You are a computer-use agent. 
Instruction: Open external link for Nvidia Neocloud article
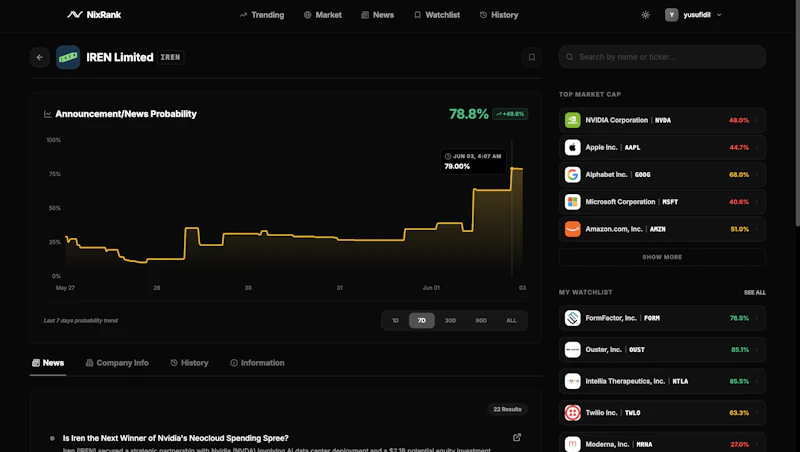517,437
